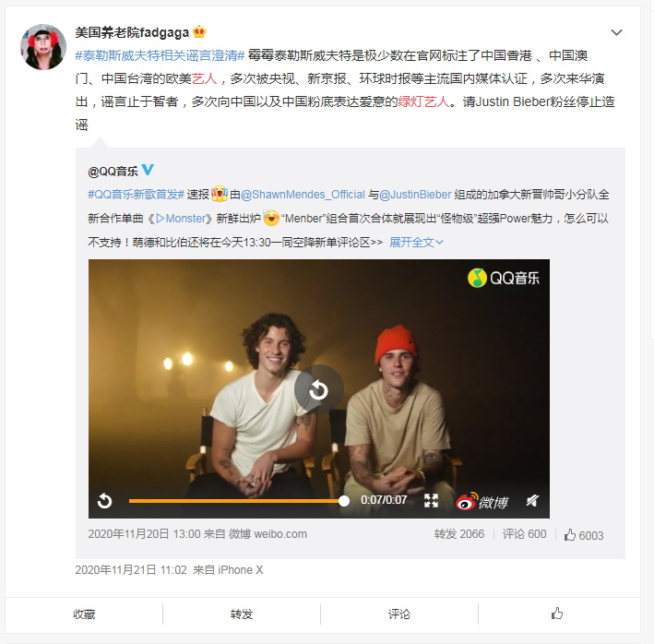Click the Weibo logo in video player

click(x=482, y=501)
